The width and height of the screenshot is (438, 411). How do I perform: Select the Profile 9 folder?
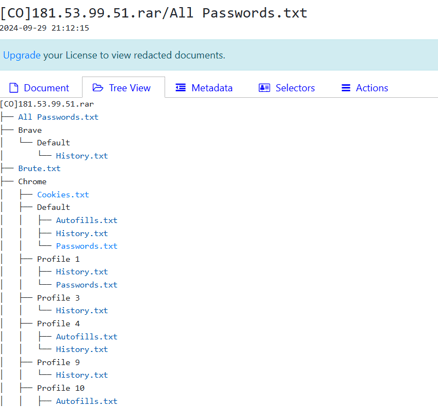(58, 362)
